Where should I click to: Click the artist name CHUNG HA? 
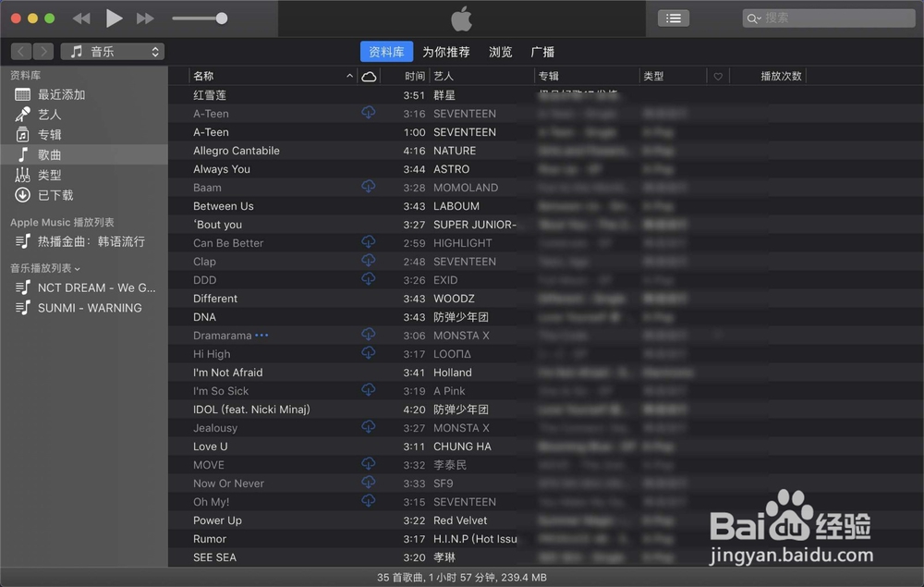[462, 446]
